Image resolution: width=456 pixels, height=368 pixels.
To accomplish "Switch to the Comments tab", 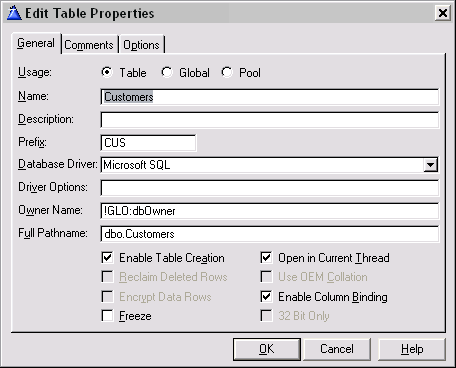I will click(x=89, y=45).
